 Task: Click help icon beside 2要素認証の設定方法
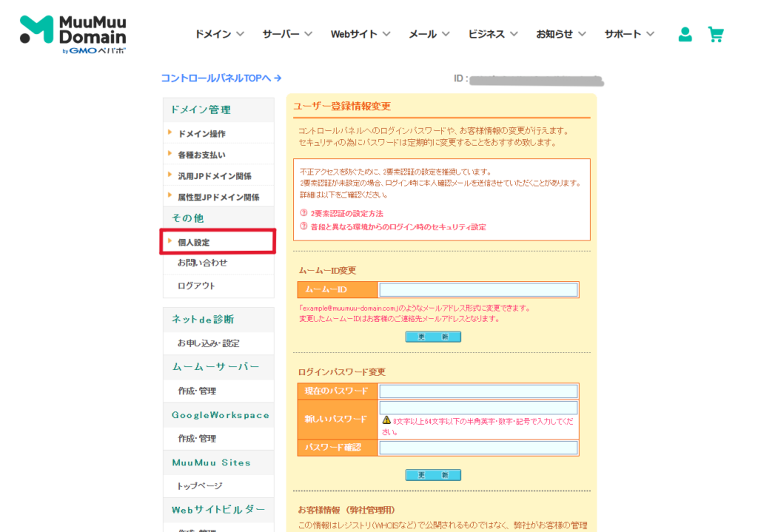(303, 213)
